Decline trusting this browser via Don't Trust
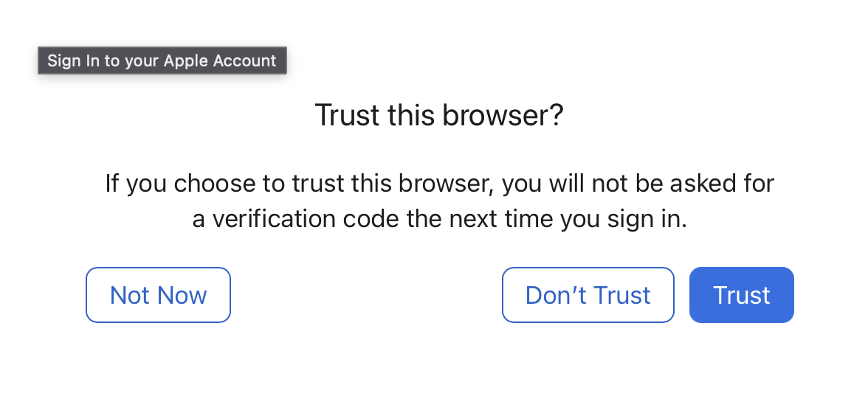 pyautogui.click(x=588, y=295)
